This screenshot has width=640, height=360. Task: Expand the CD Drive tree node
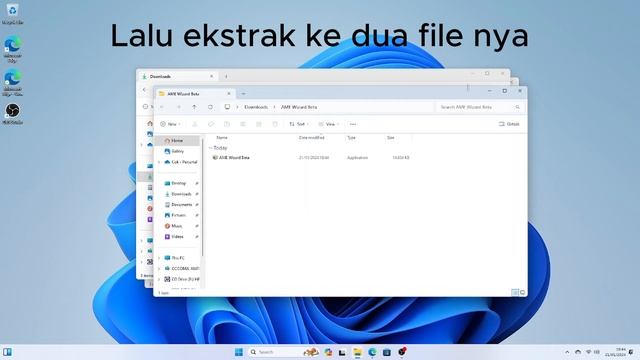159,279
